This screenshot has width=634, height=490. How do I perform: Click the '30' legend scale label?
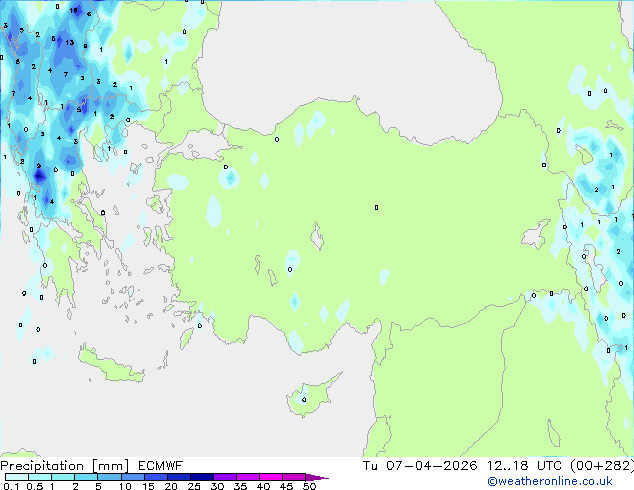pos(217,486)
